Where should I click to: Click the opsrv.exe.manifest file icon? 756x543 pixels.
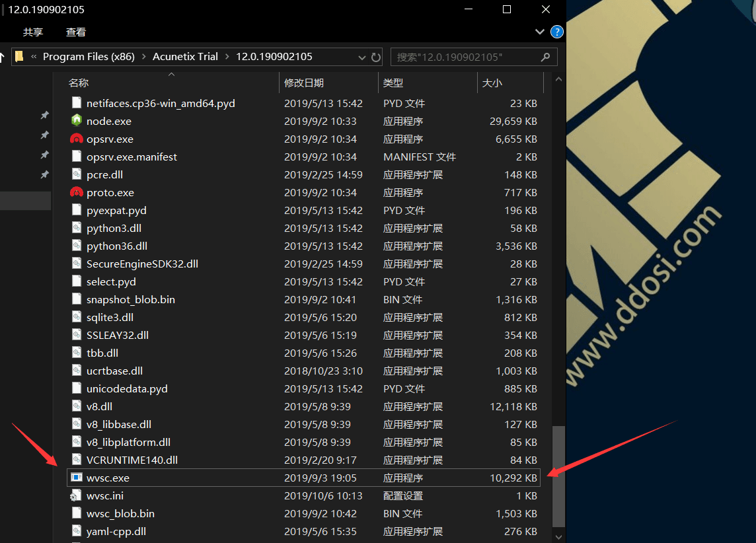click(76, 156)
